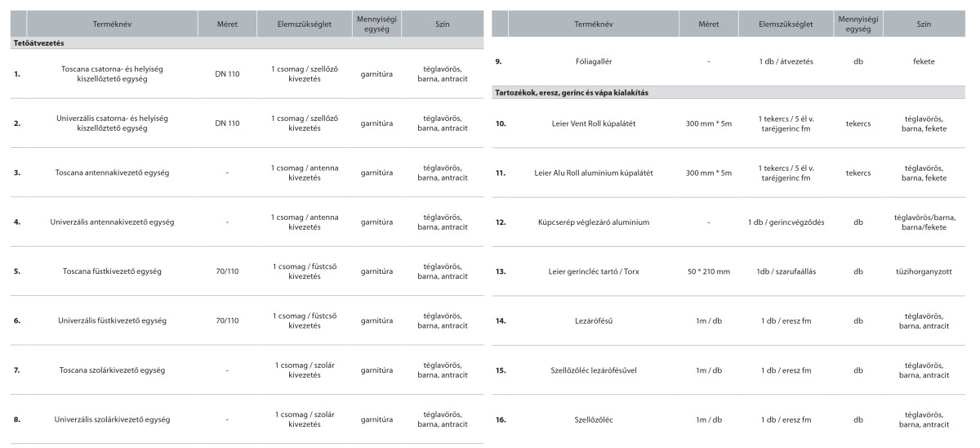This screenshot has width=980, height=448.
Task: Select Leier Alu Roll aluminium kúpalátét
Action: point(594,172)
